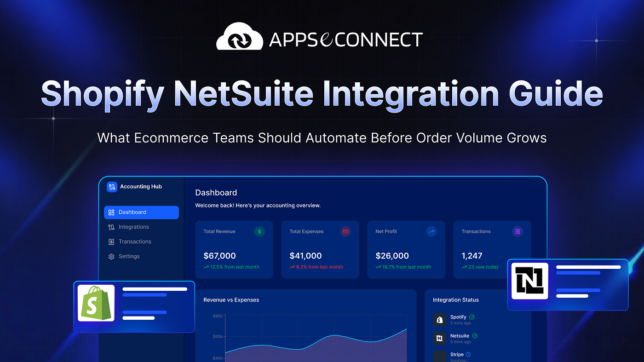Click the red card icon on Total Expenses
This screenshot has height=362, width=644.
coord(345,232)
